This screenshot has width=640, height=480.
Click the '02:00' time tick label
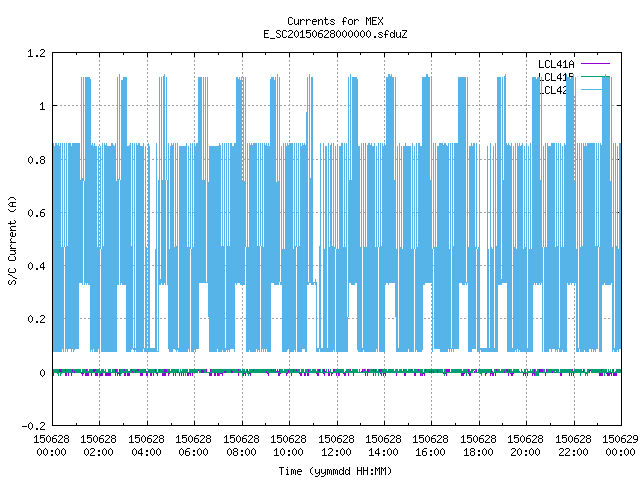pos(98,452)
